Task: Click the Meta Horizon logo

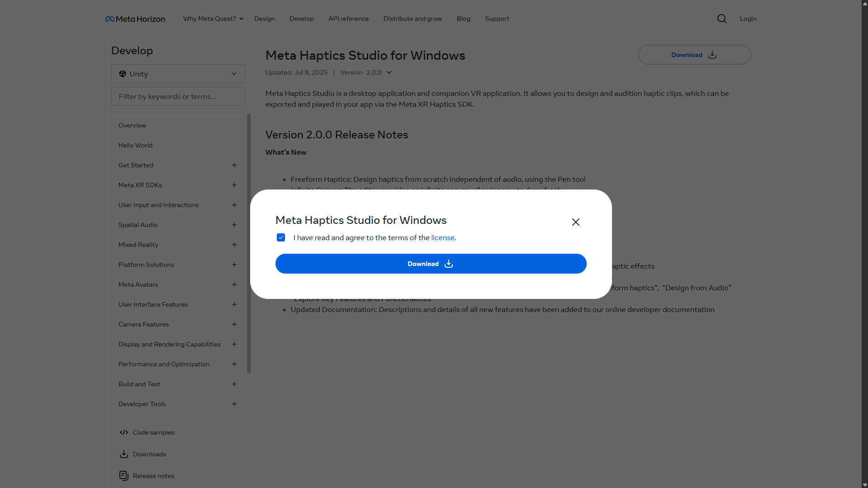Action: (135, 19)
